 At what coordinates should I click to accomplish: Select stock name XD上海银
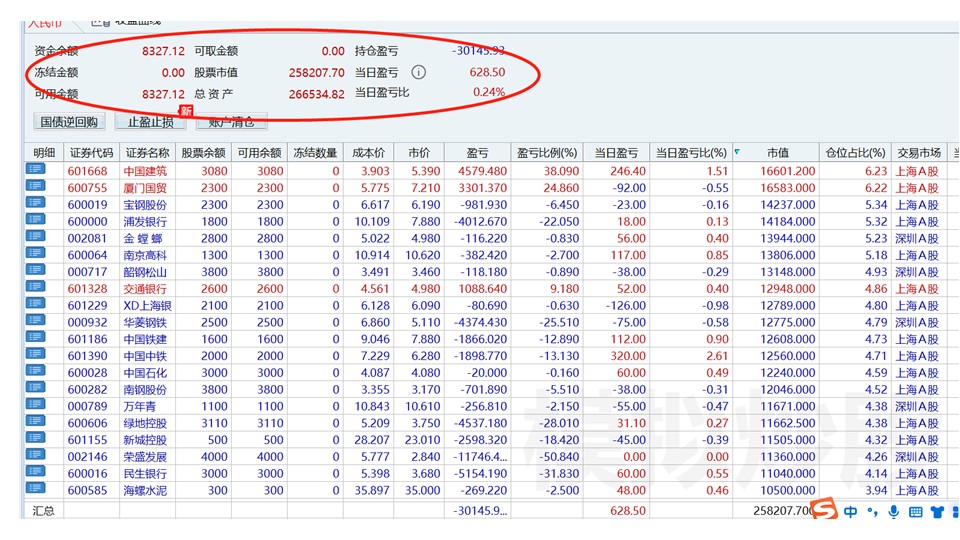click(x=148, y=306)
